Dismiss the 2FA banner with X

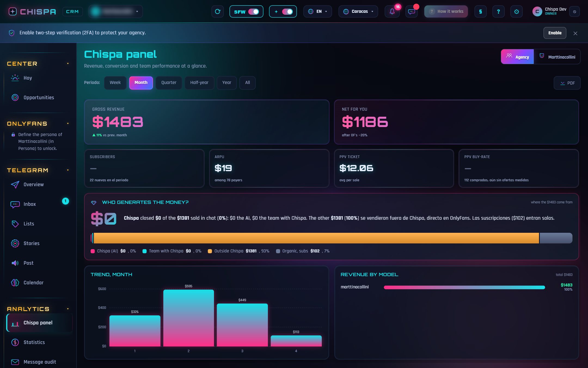tap(575, 33)
